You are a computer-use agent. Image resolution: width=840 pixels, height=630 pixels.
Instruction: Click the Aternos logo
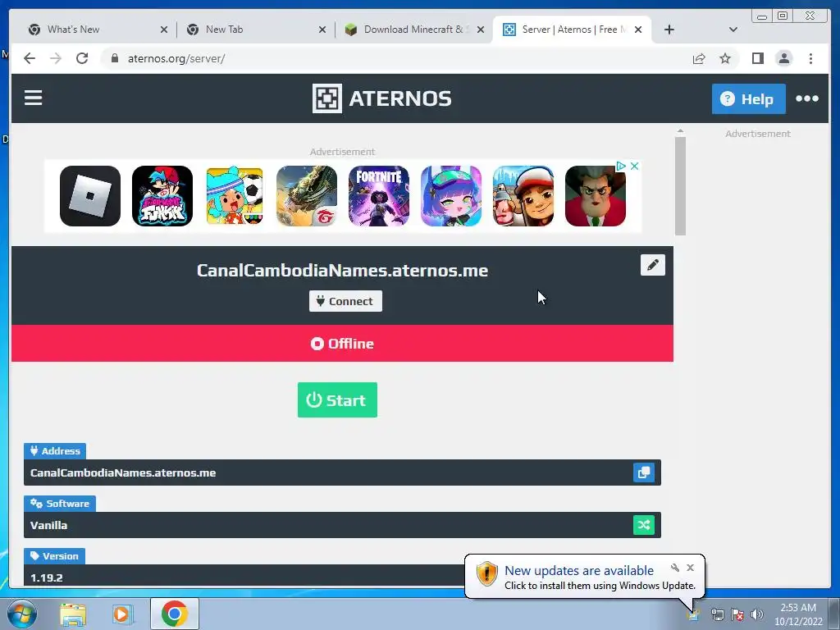(x=381, y=98)
